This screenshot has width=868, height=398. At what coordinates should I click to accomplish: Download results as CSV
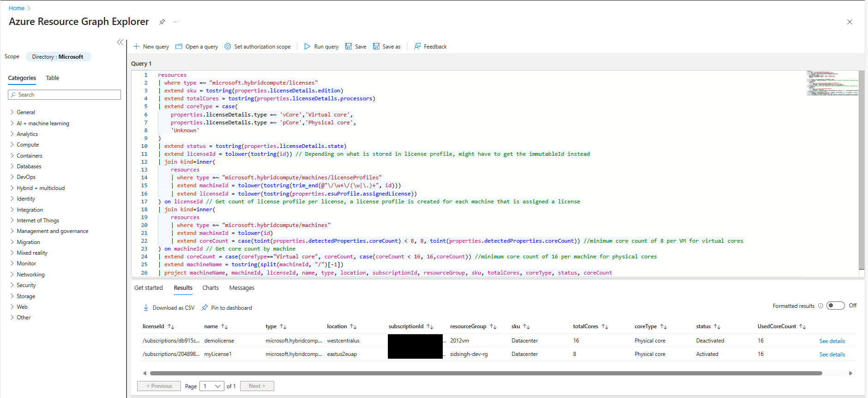coord(169,308)
